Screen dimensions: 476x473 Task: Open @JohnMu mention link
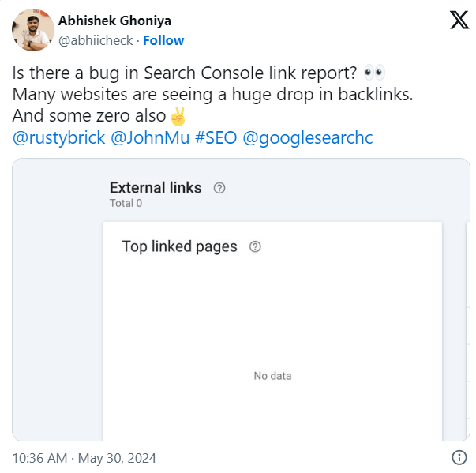(x=150, y=137)
